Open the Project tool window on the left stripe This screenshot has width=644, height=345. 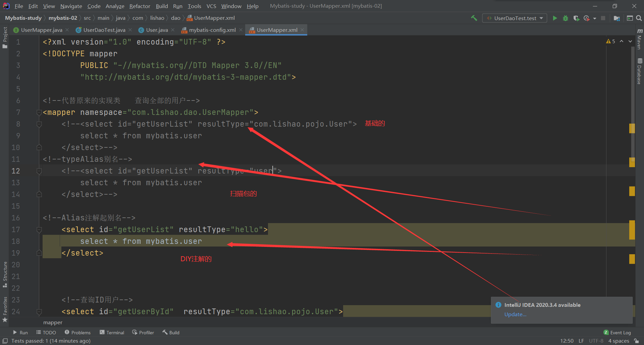tap(5, 38)
